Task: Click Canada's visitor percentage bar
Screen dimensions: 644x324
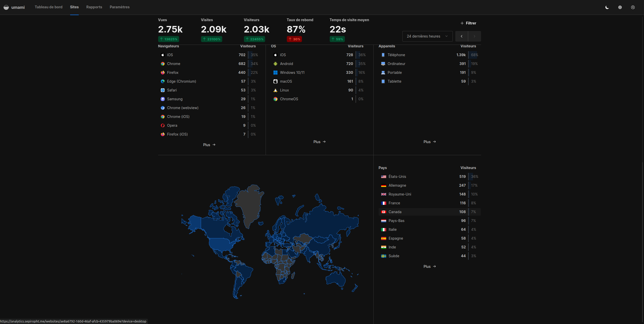Action: (x=474, y=212)
